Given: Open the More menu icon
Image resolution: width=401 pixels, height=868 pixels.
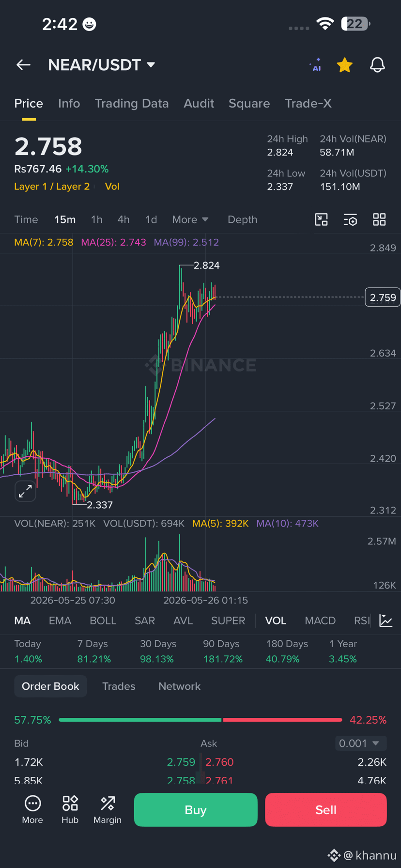Looking at the screenshot, I should coord(32,810).
